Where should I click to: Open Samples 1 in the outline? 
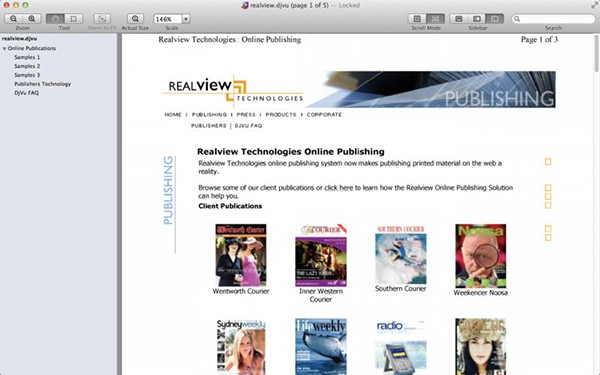27,57
